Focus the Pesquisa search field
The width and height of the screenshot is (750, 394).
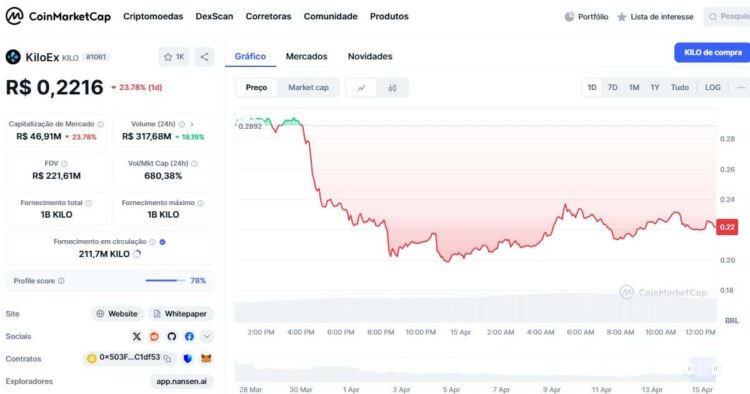pyautogui.click(x=727, y=16)
